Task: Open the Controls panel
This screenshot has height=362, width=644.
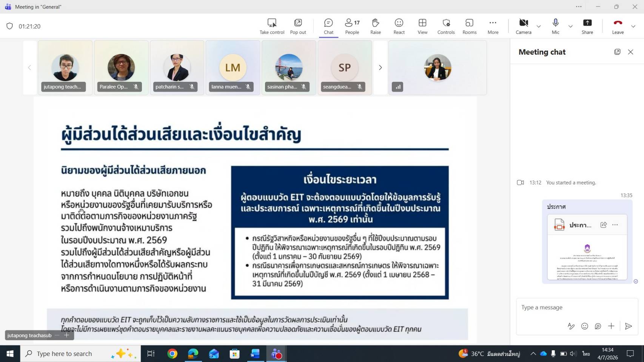Action: [446, 26]
